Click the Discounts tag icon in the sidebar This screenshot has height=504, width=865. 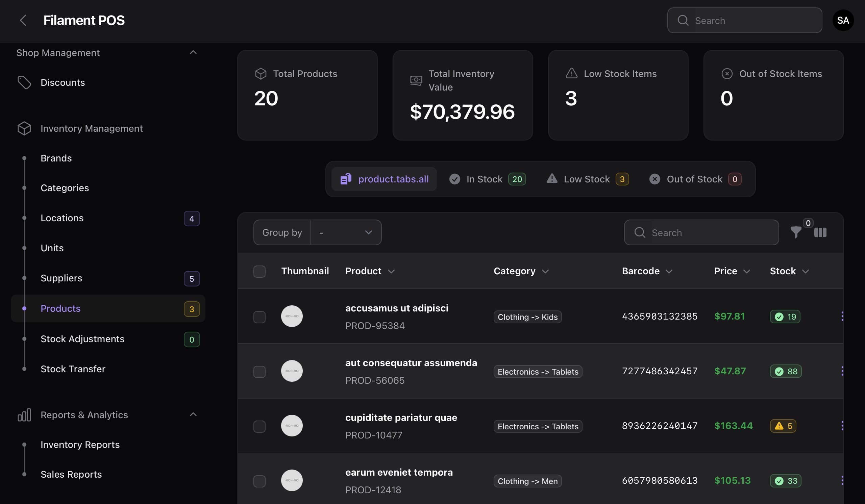pos(24,83)
